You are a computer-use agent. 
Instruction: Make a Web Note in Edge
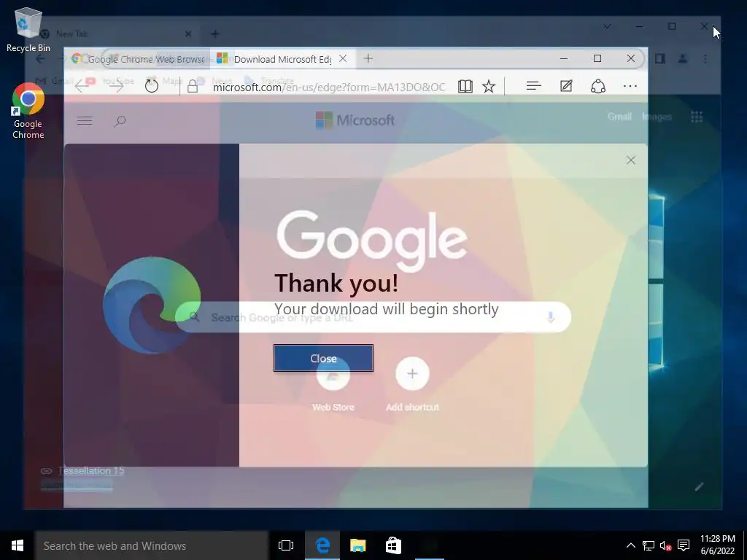(x=566, y=86)
